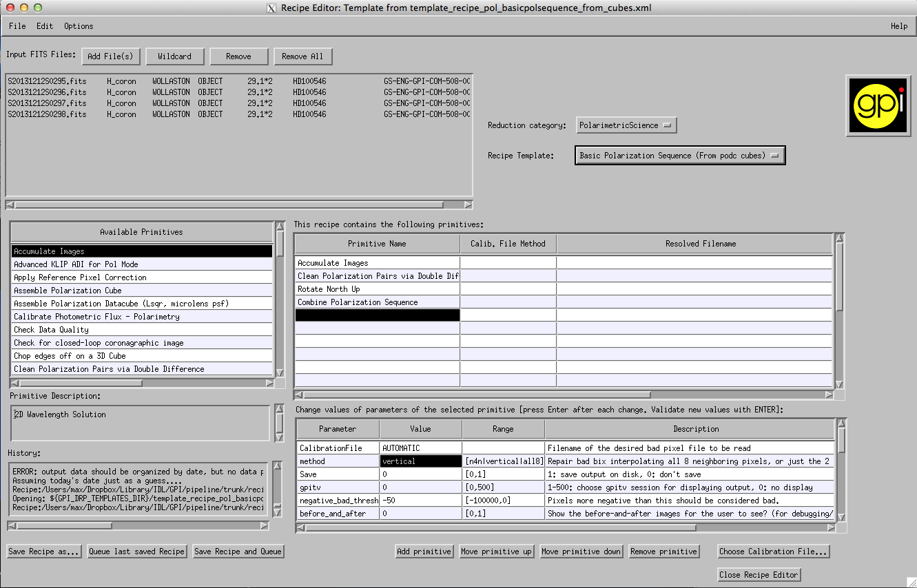Viewport: 917px width, 588px height.
Task: Click Remove All input files button
Action: [302, 56]
